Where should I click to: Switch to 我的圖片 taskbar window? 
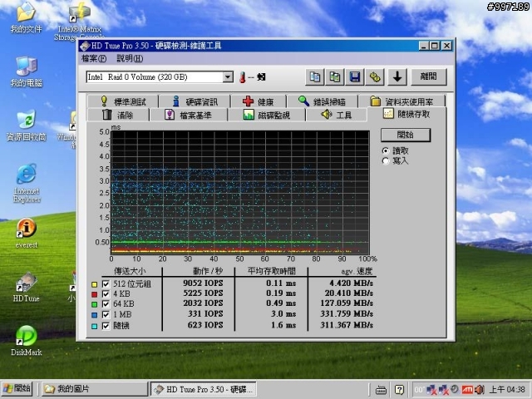tap(95, 389)
